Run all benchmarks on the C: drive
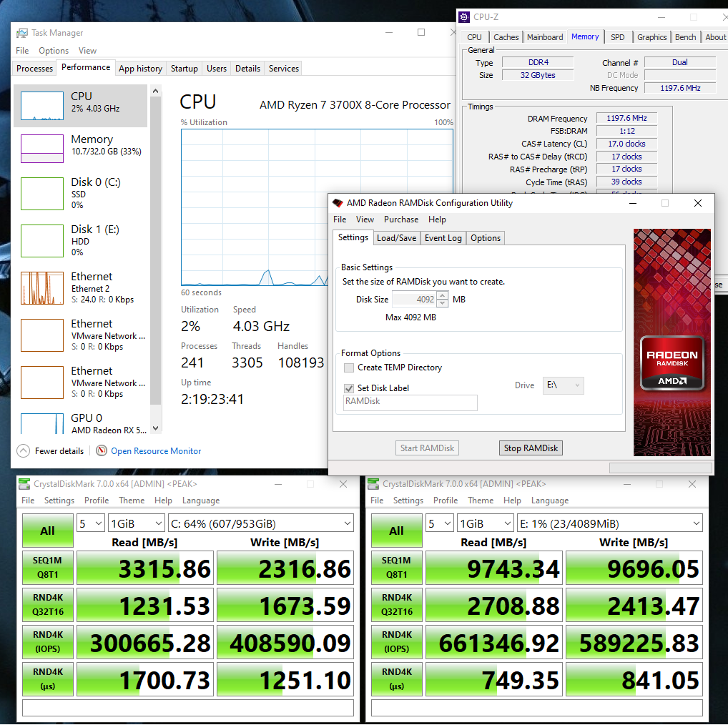The width and height of the screenshot is (728, 725). point(47,531)
